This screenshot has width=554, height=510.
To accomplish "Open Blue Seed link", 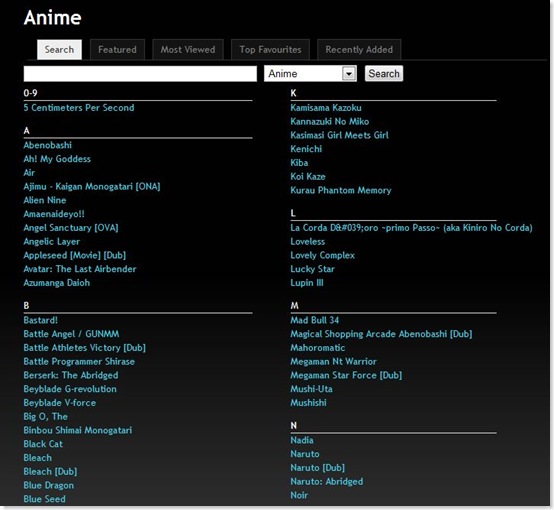I will click(45, 499).
